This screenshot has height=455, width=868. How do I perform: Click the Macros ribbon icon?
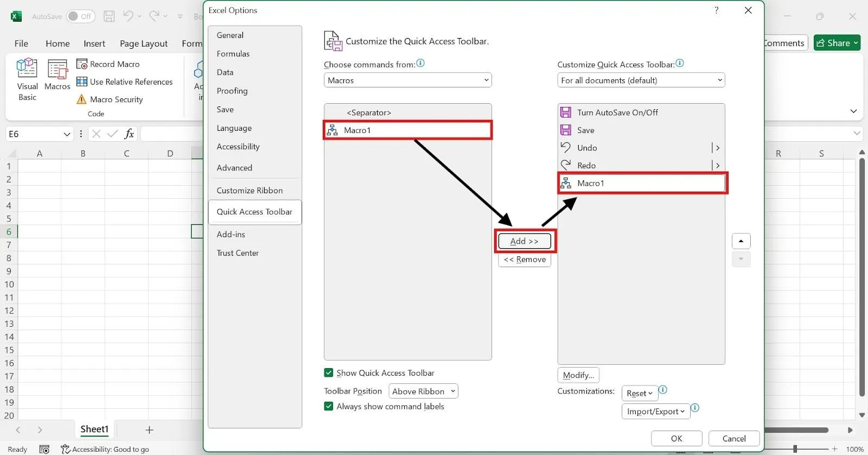[58, 69]
